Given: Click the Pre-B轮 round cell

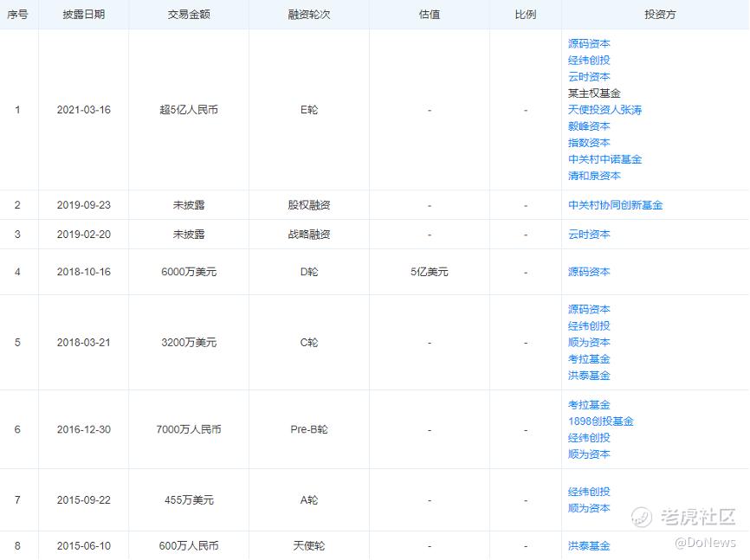Looking at the screenshot, I should point(309,429).
